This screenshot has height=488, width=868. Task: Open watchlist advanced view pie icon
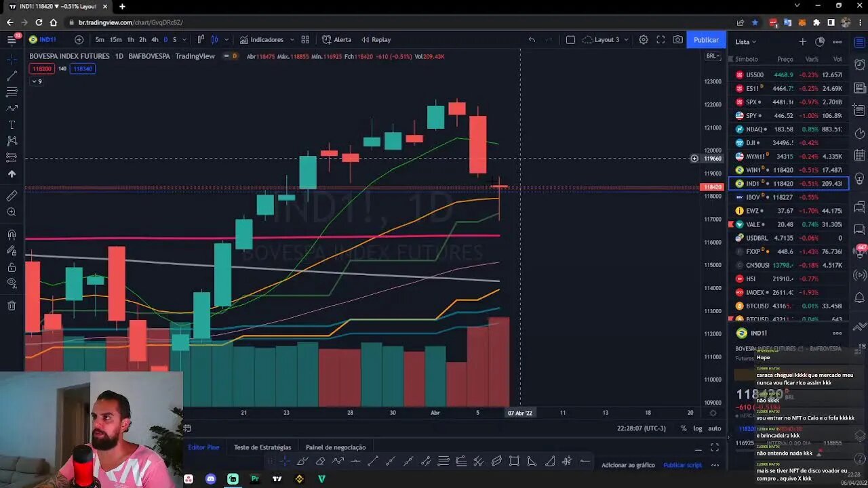(820, 41)
